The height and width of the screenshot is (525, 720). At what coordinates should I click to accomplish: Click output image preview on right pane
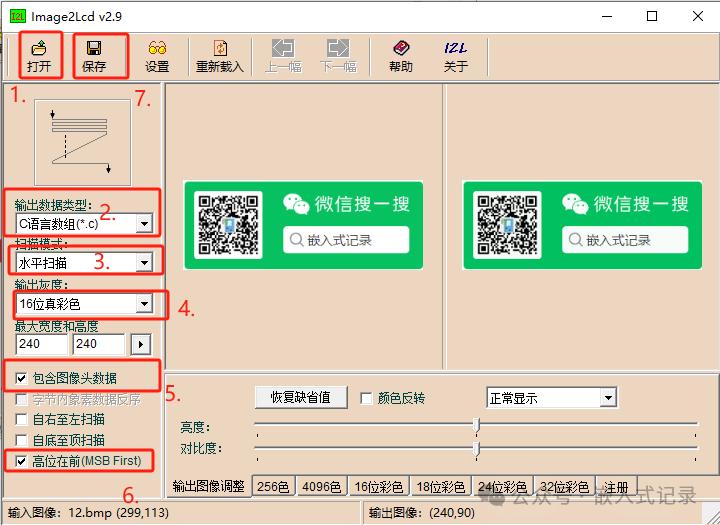[582, 225]
